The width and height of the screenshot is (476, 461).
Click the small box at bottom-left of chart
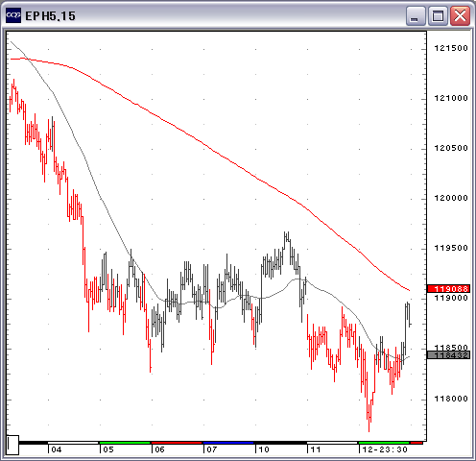coord(12,445)
